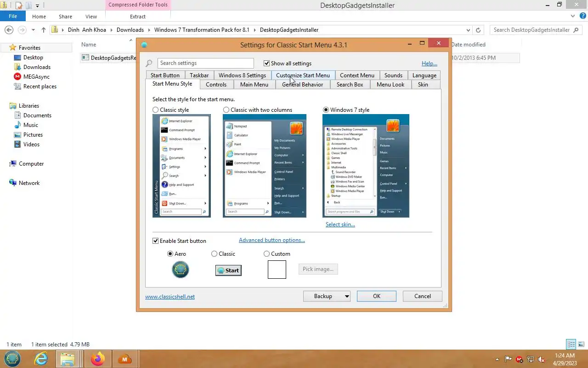The width and height of the screenshot is (588, 368).
Task: Switch to the Taskbar tab
Action: pyautogui.click(x=199, y=75)
